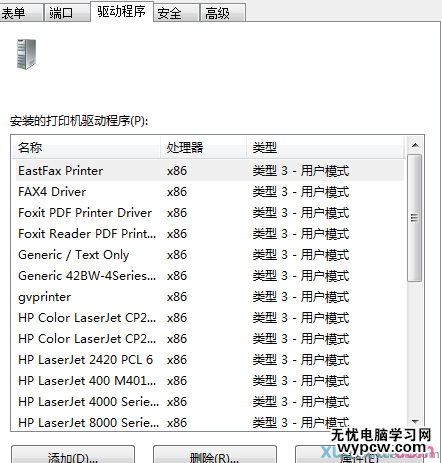This screenshot has height=463, width=442.
Task: Sort by the 类型 column header
Action: [x=325, y=147]
